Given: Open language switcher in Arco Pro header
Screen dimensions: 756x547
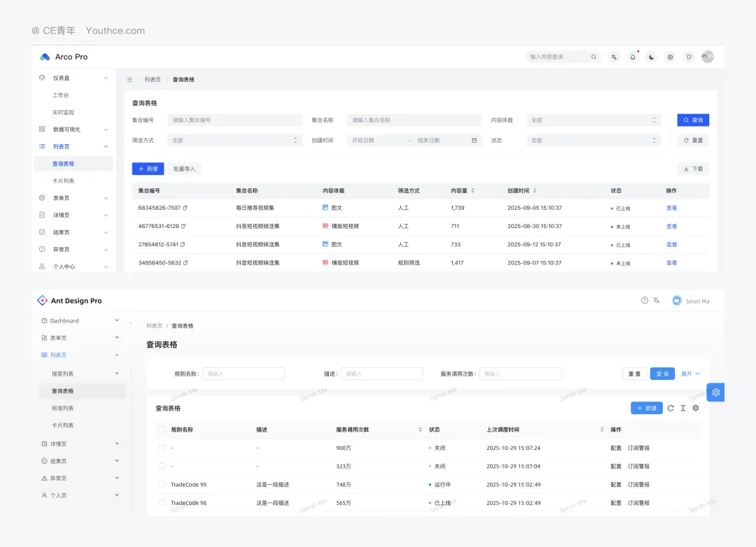Looking at the screenshot, I should (x=614, y=57).
